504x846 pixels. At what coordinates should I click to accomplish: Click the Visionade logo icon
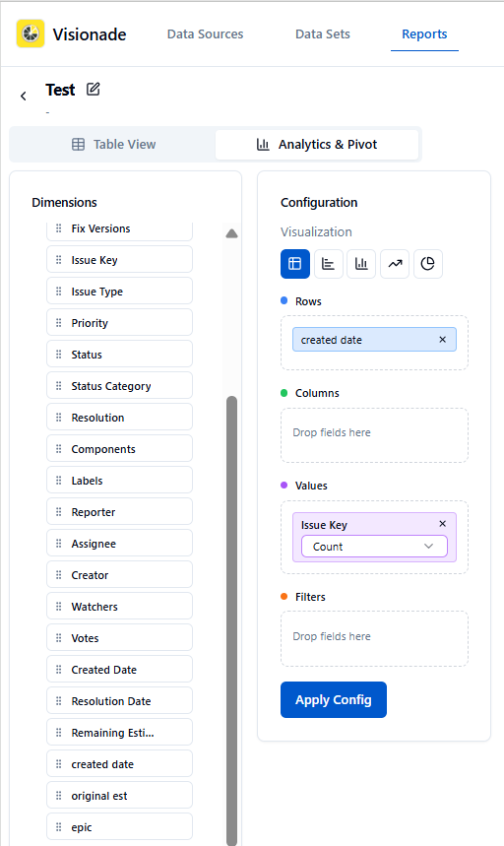coord(31,33)
